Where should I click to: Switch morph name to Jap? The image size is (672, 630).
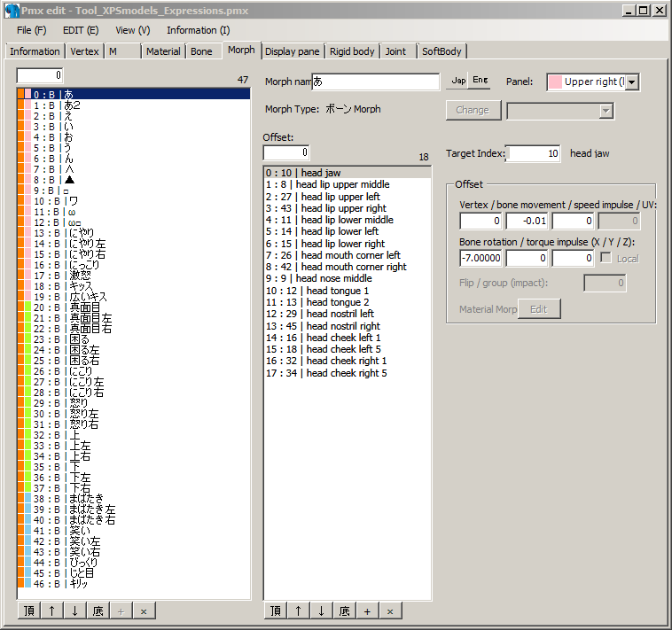coord(457,81)
